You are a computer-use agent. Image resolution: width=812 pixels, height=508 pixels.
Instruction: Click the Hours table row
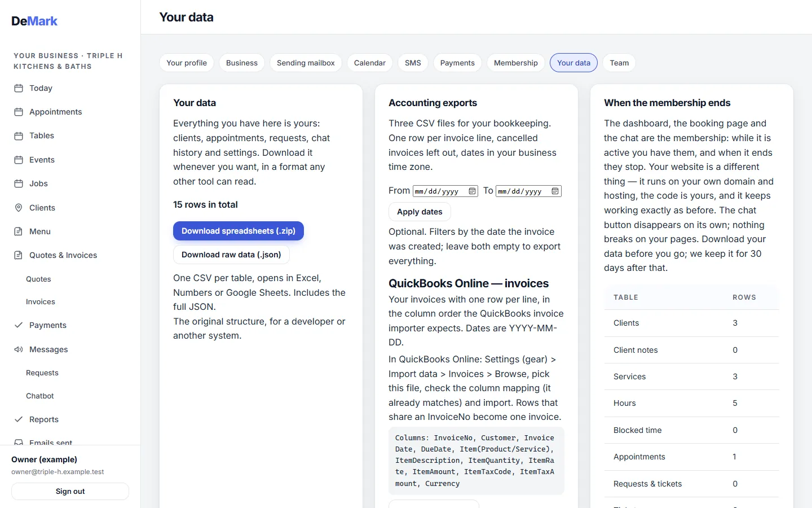coord(692,403)
